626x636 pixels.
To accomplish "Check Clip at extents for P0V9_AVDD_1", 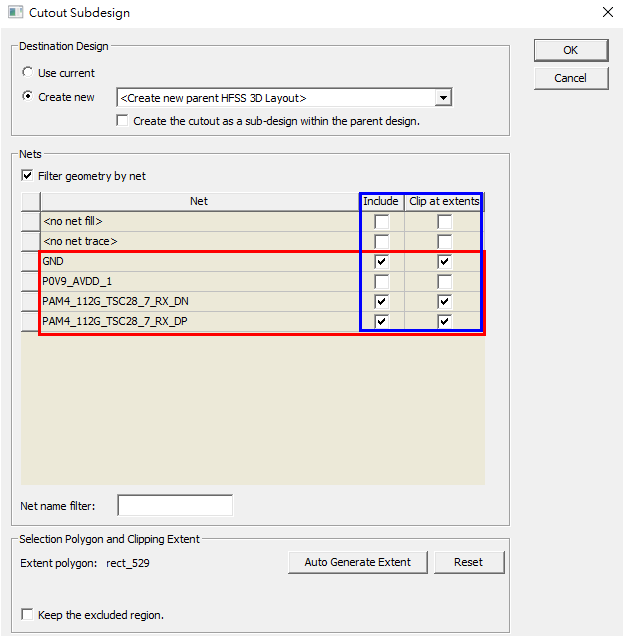I will 444,281.
